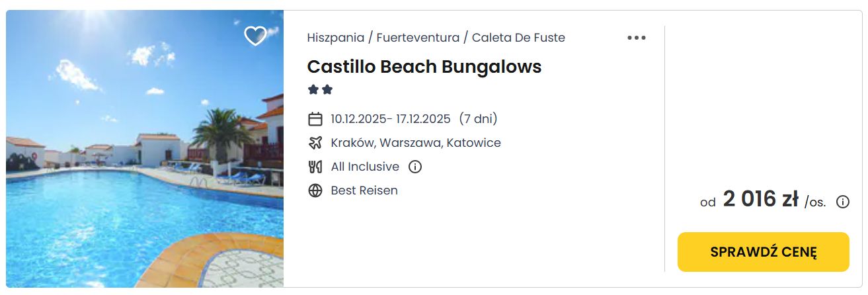Click the globe tour operator icon

[315, 190]
